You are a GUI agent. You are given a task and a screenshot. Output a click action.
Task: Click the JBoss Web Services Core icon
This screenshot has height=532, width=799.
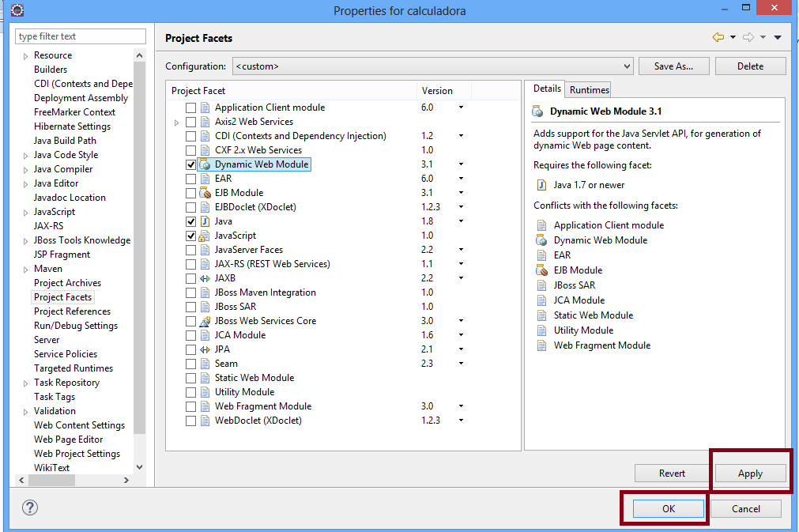[x=205, y=321]
